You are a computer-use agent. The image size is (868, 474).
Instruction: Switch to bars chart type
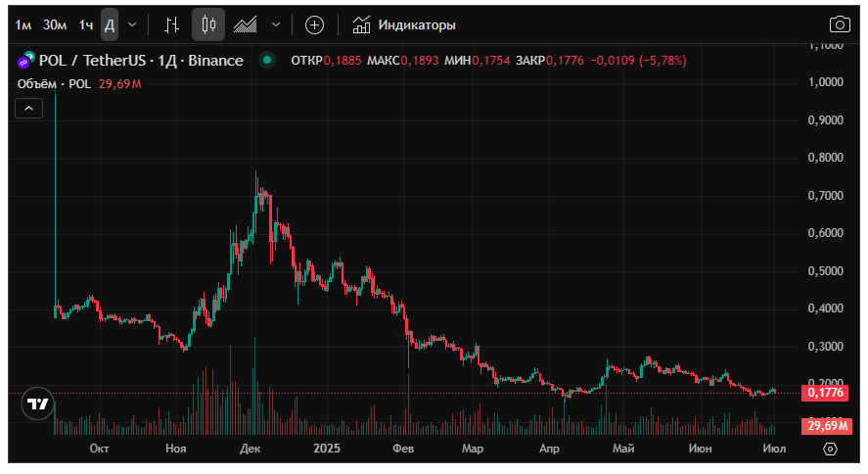pyautogui.click(x=172, y=24)
